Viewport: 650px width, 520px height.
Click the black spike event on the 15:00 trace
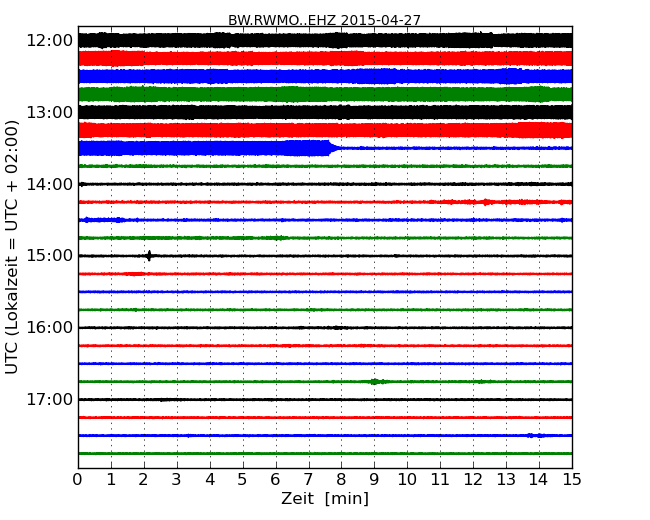[x=149, y=255]
